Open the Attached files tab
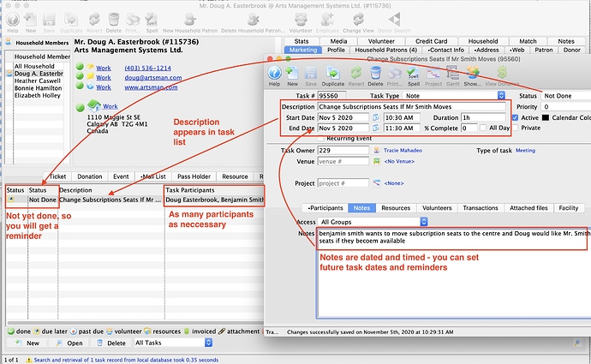This screenshot has width=591, height=364. pos(528,207)
